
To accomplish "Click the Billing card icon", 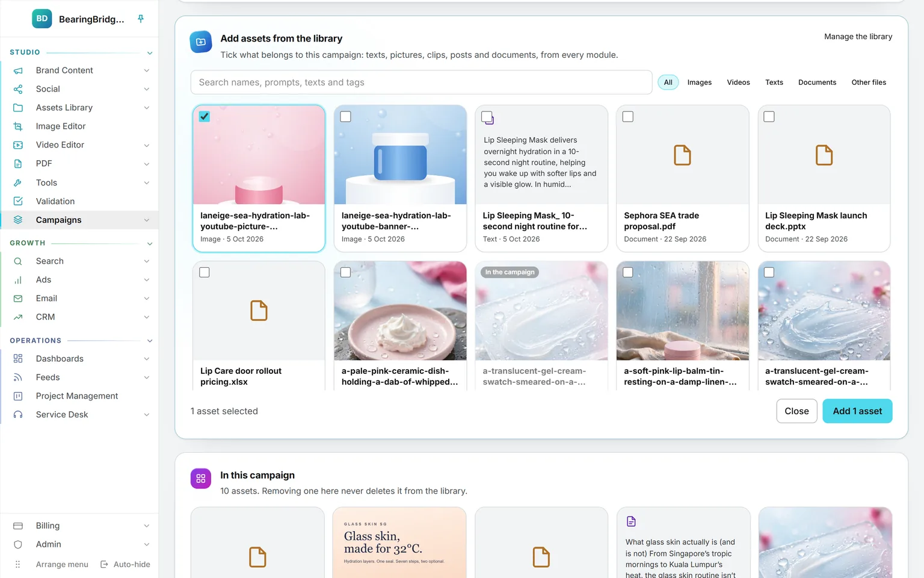I will coord(18,526).
